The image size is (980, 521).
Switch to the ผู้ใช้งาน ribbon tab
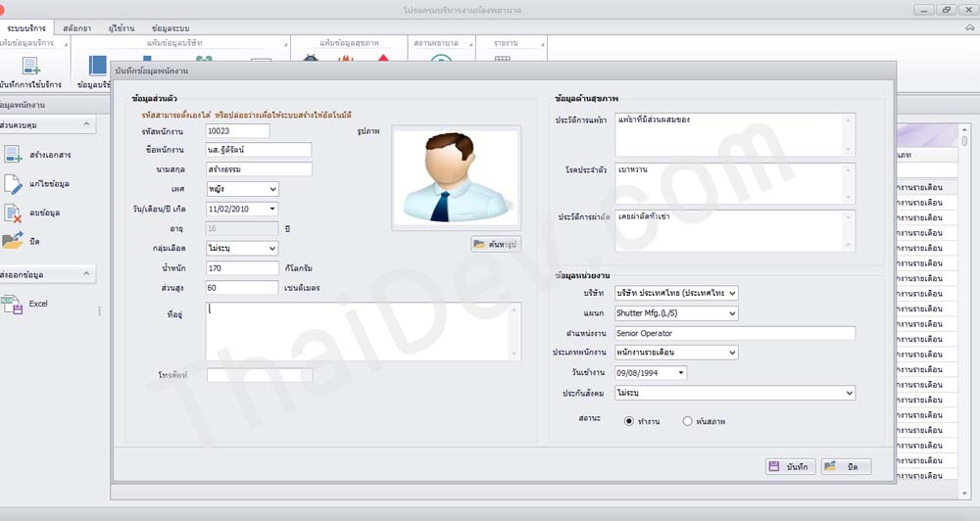click(122, 28)
